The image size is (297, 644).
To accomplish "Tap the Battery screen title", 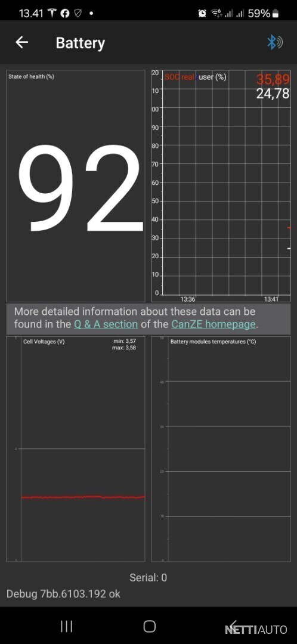I will pos(81,43).
